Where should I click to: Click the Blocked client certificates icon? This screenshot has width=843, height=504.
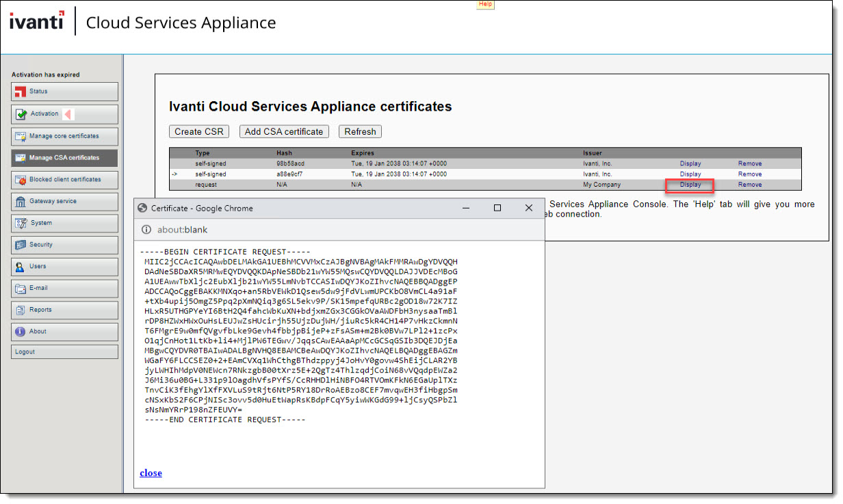(x=21, y=180)
